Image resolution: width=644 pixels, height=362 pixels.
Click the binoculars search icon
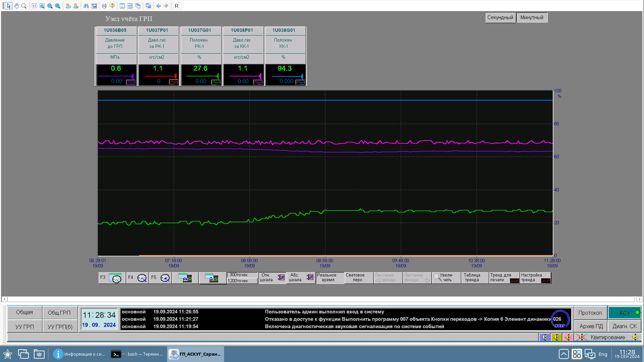tap(86, 6)
